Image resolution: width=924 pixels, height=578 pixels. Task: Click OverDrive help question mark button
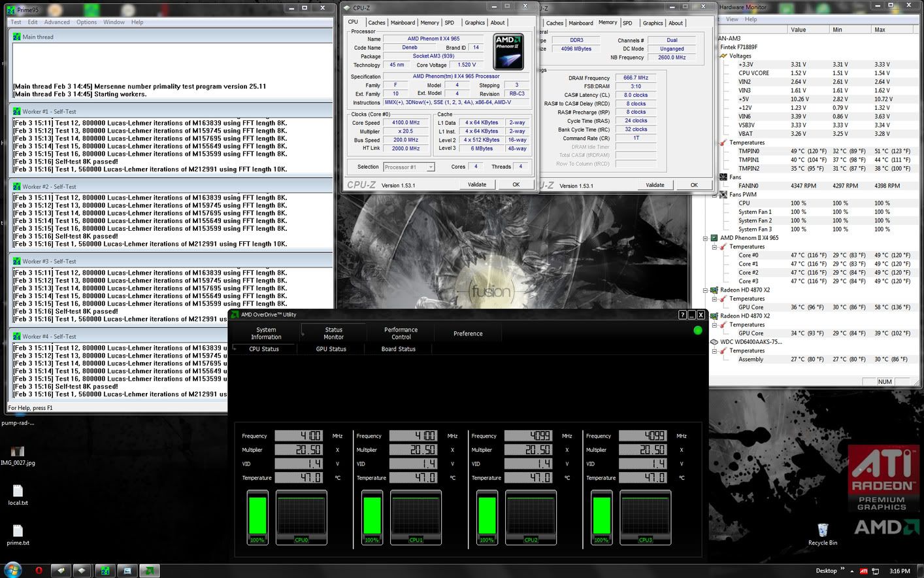(x=682, y=314)
